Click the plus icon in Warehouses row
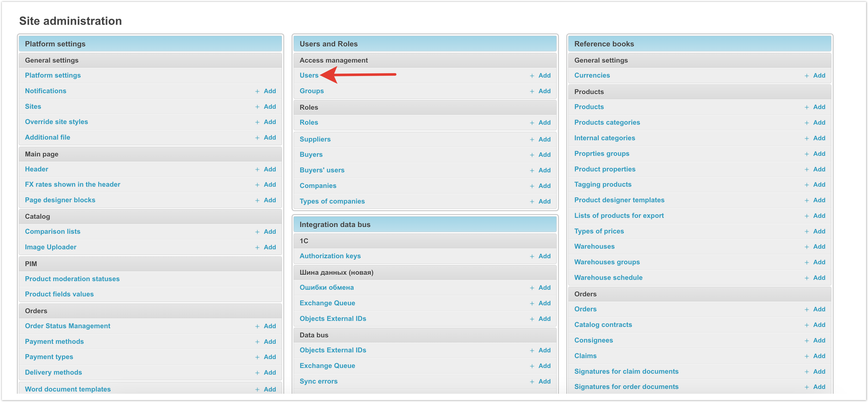Viewport: 868px width, 402px height. (x=806, y=247)
